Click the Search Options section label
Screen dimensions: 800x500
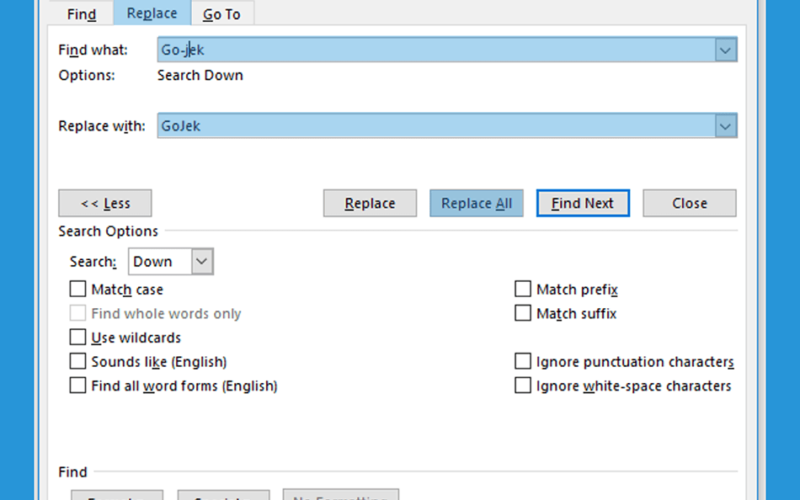click(x=108, y=231)
